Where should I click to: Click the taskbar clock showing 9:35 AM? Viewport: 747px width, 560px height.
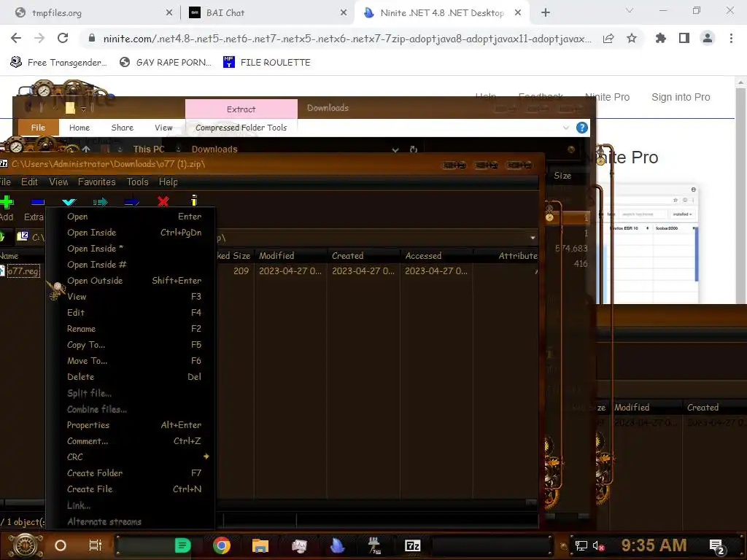click(654, 545)
